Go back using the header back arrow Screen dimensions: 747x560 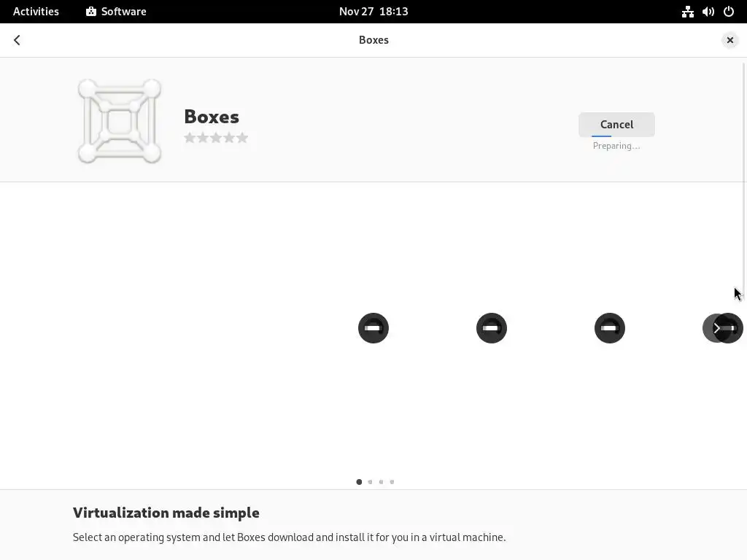(x=18, y=40)
